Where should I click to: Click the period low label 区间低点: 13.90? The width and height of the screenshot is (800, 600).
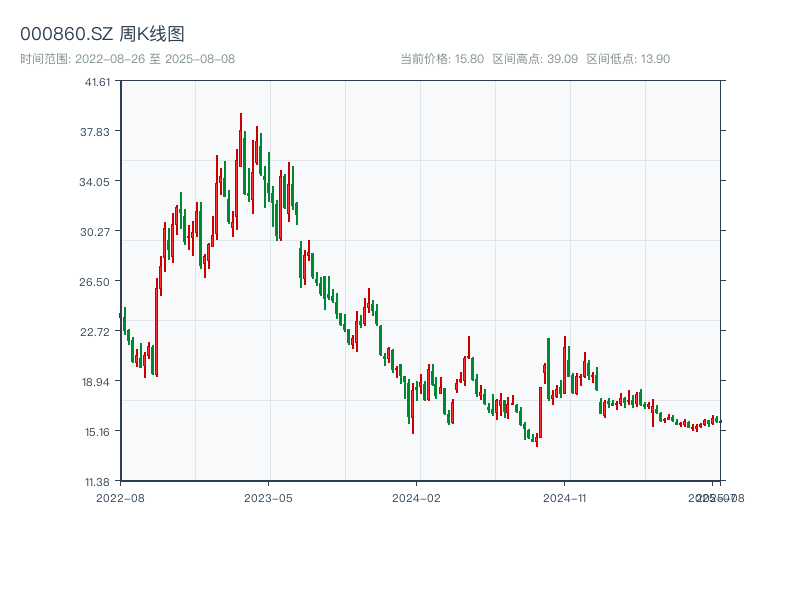point(628,59)
